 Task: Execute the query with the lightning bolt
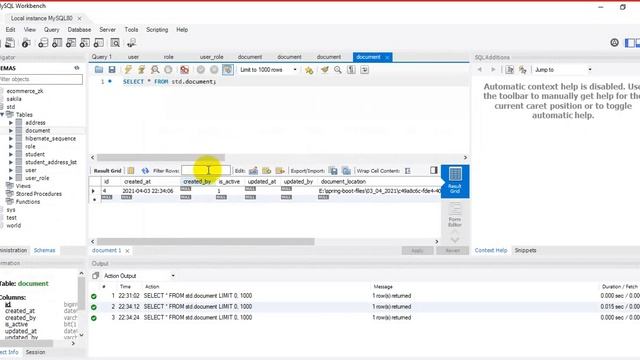tap(128, 70)
